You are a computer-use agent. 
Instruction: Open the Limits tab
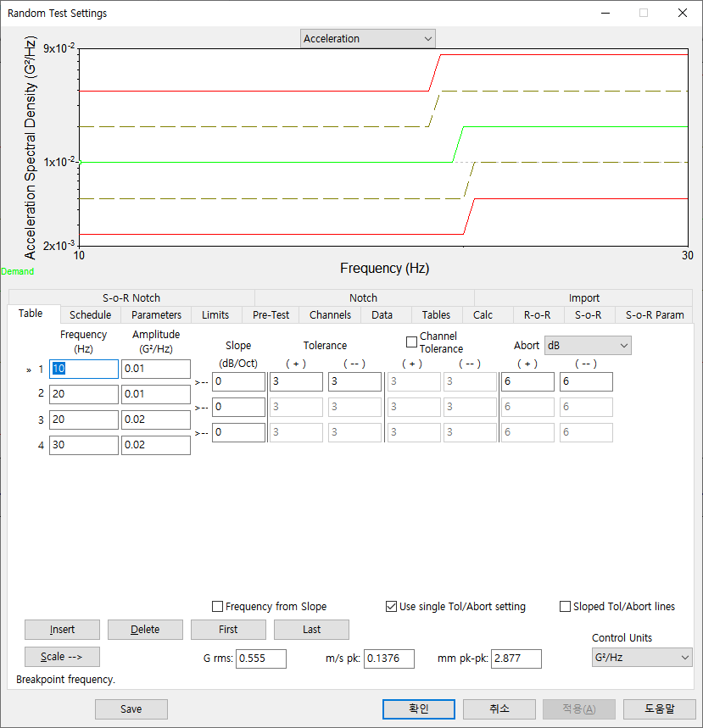(215, 314)
